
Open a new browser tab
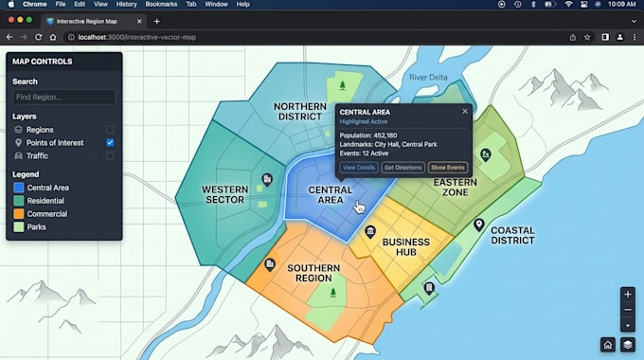156,22
